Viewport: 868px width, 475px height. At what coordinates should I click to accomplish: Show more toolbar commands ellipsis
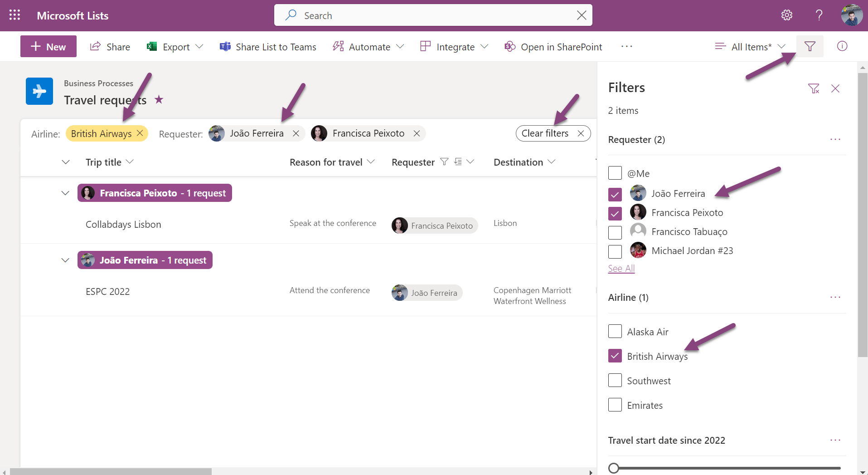pos(627,46)
